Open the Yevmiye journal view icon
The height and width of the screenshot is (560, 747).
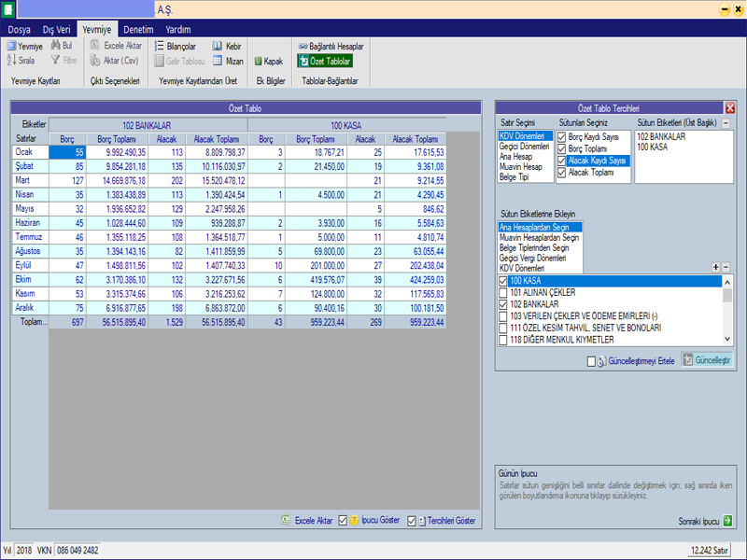point(11,46)
